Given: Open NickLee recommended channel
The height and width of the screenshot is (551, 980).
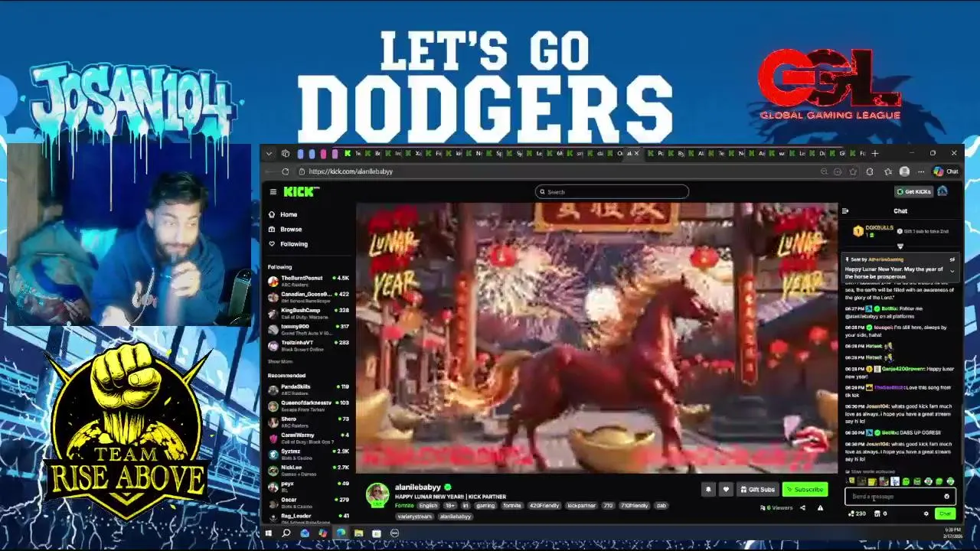Looking at the screenshot, I should (x=309, y=470).
